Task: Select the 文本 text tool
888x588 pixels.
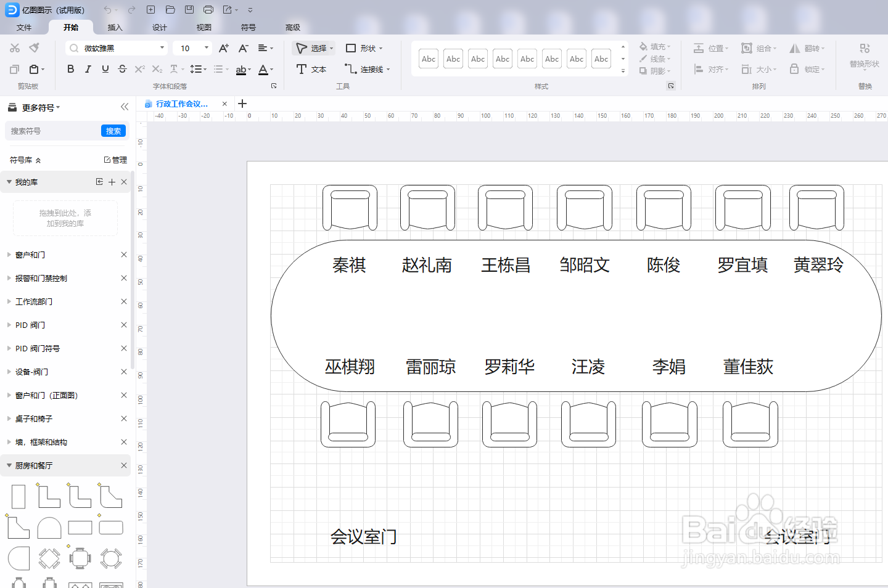Action: tap(311, 69)
